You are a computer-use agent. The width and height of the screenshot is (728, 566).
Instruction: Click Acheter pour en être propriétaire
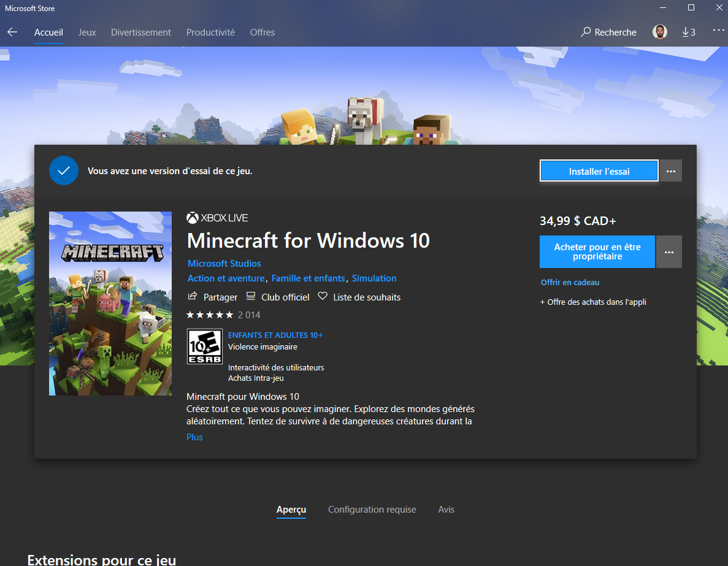[597, 251]
